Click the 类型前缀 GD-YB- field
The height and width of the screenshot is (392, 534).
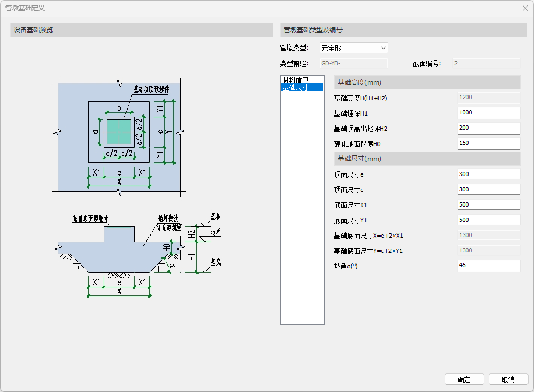pyautogui.click(x=353, y=63)
